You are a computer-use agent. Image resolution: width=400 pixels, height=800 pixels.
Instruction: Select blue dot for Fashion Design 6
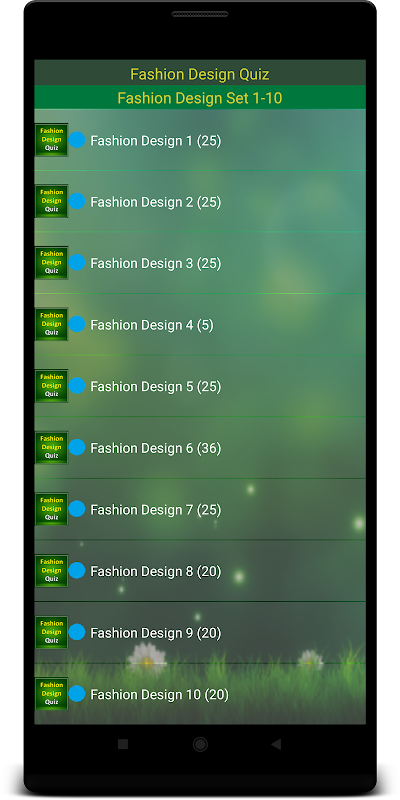(77, 447)
